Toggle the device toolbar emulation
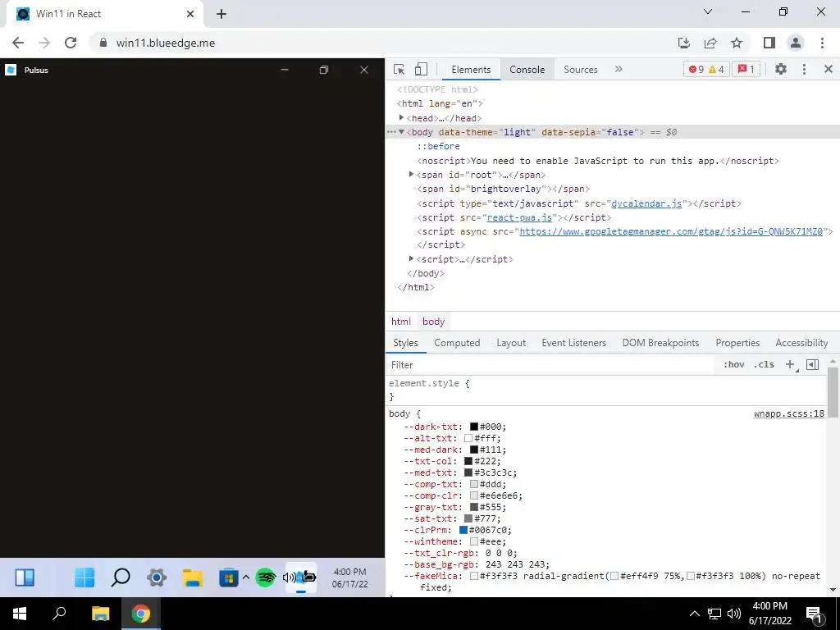 click(421, 69)
